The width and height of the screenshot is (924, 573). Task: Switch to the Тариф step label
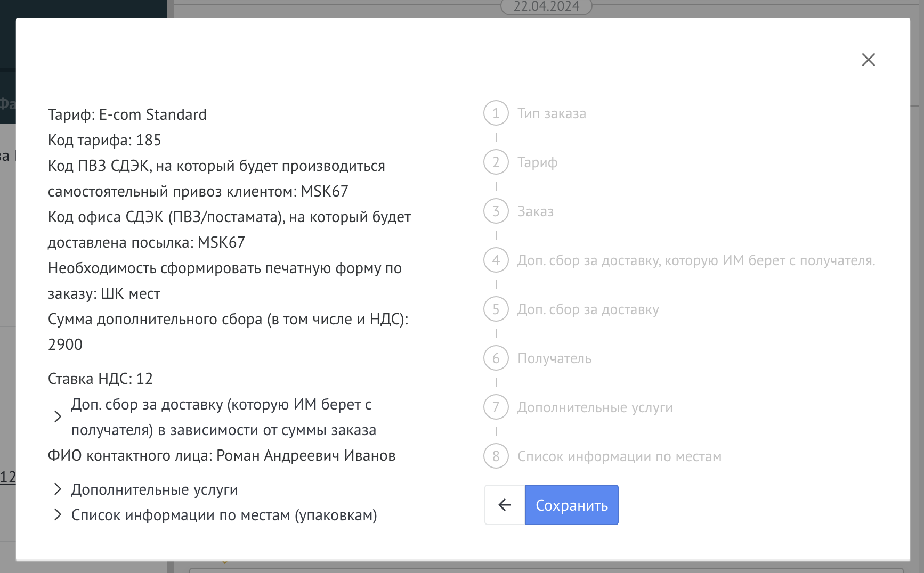click(537, 162)
